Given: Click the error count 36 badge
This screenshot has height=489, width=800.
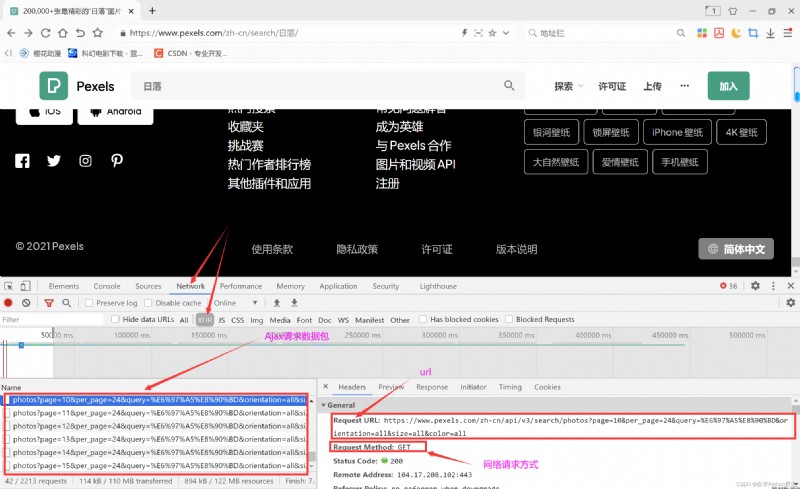Looking at the screenshot, I should (729, 286).
